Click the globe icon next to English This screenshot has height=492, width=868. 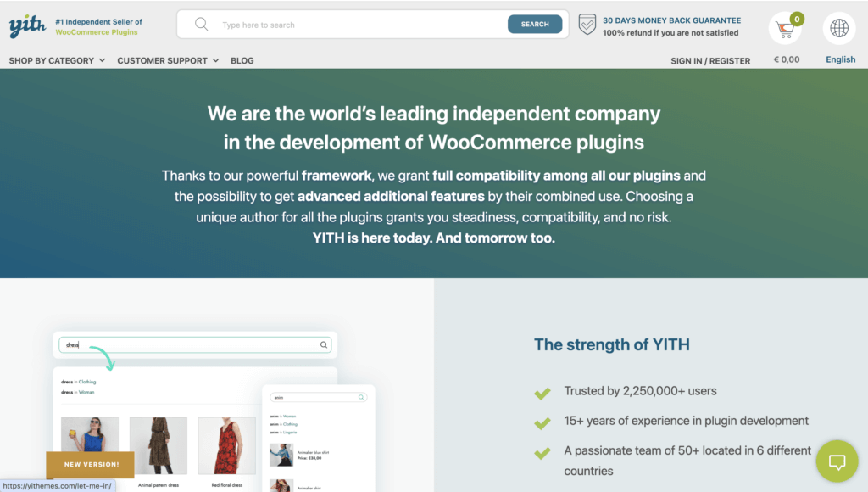pyautogui.click(x=838, y=28)
